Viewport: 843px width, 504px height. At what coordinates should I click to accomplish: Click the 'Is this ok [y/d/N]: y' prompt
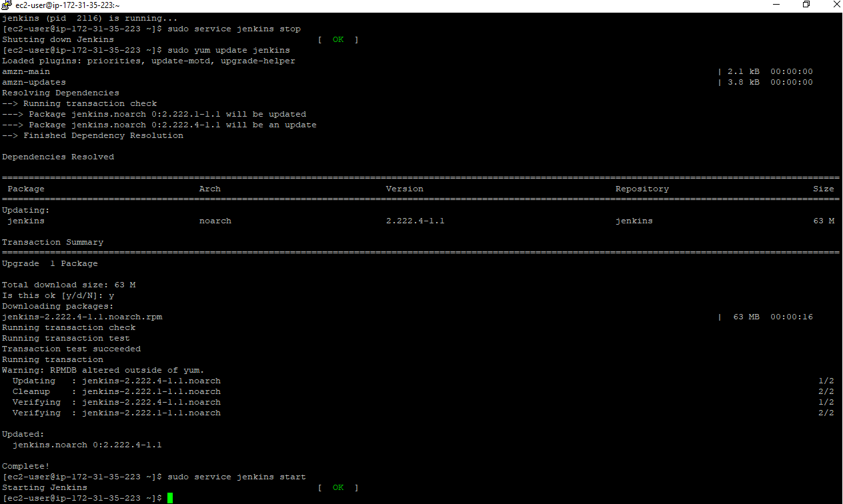[58, 296]
